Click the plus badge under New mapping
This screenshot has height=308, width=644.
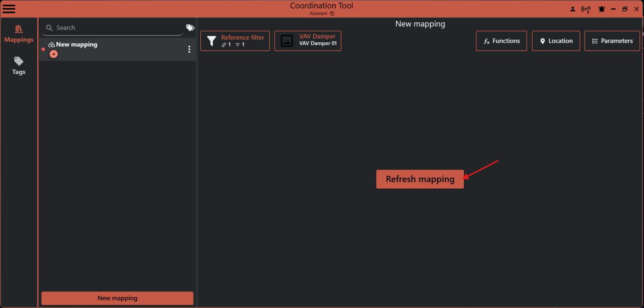point(54,54)
